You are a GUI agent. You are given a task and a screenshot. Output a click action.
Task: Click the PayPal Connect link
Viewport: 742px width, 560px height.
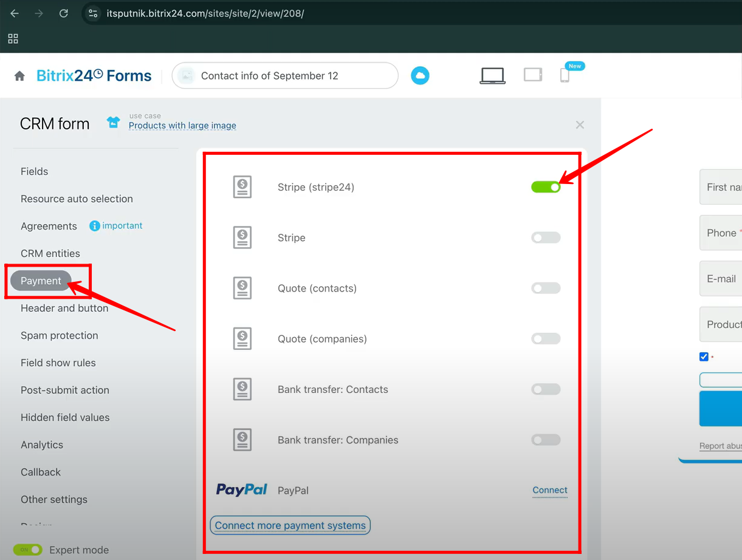tap(549, 490)
